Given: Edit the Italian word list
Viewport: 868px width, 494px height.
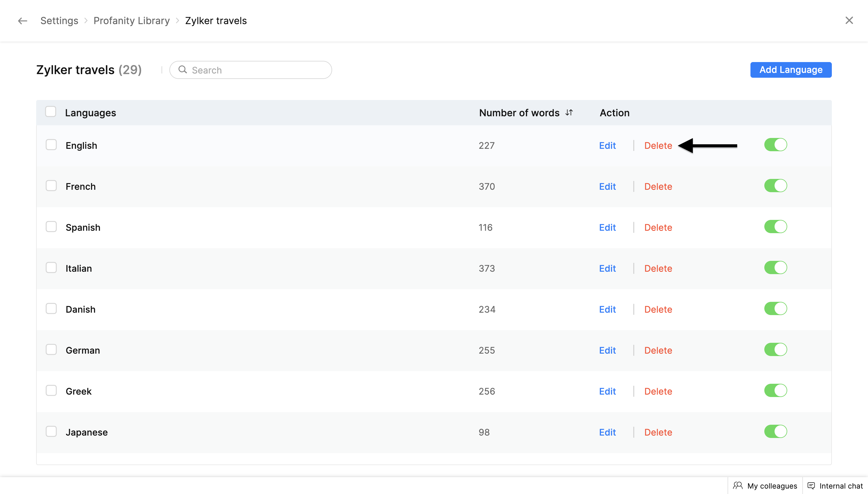Looking at the screenshot, I should click(x=607, y=268).
